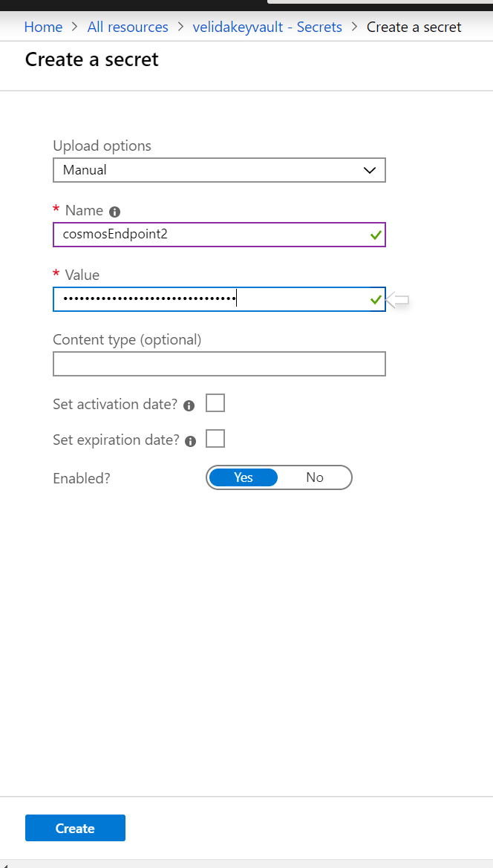This screenshot has width=493, height=868.
Task: Open All resources breadcrumb link
Action: pos(128,27)
